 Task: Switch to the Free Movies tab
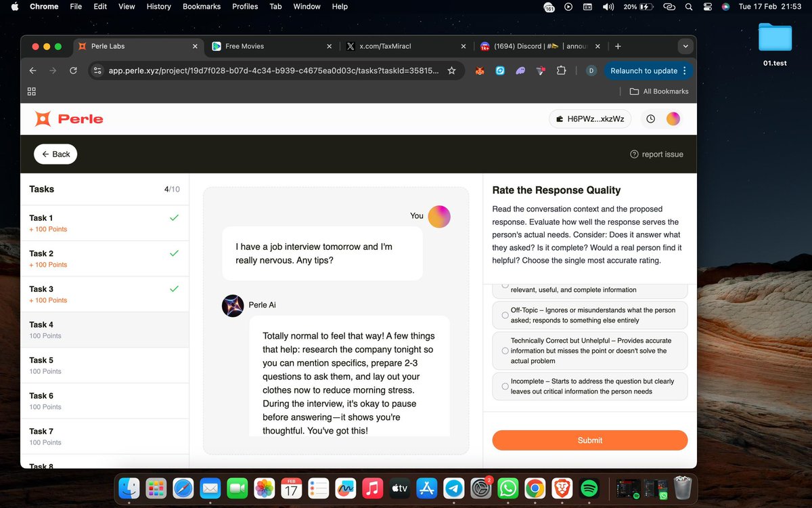pos(271,46)
